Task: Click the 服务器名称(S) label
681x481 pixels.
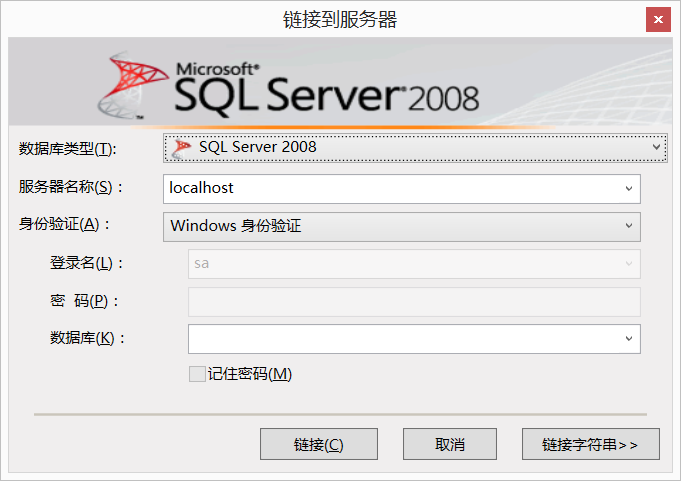Action: pyautogui.click(x=71, y=187)
